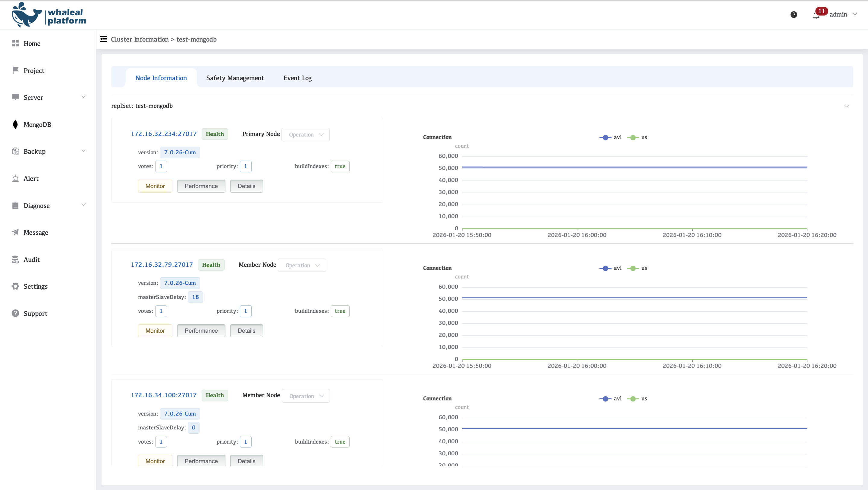Toggle avl series in first Connection chart

pyautogui.click(x=611, y=137)
